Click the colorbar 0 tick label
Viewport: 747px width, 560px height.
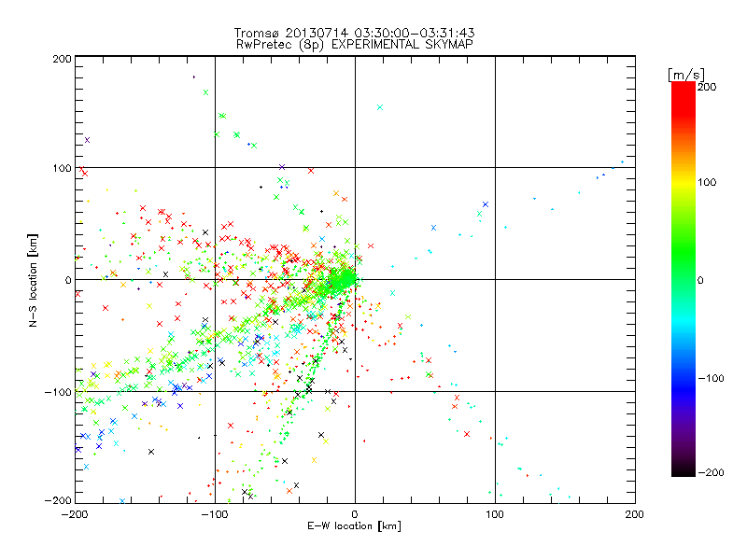click(700, 280)
